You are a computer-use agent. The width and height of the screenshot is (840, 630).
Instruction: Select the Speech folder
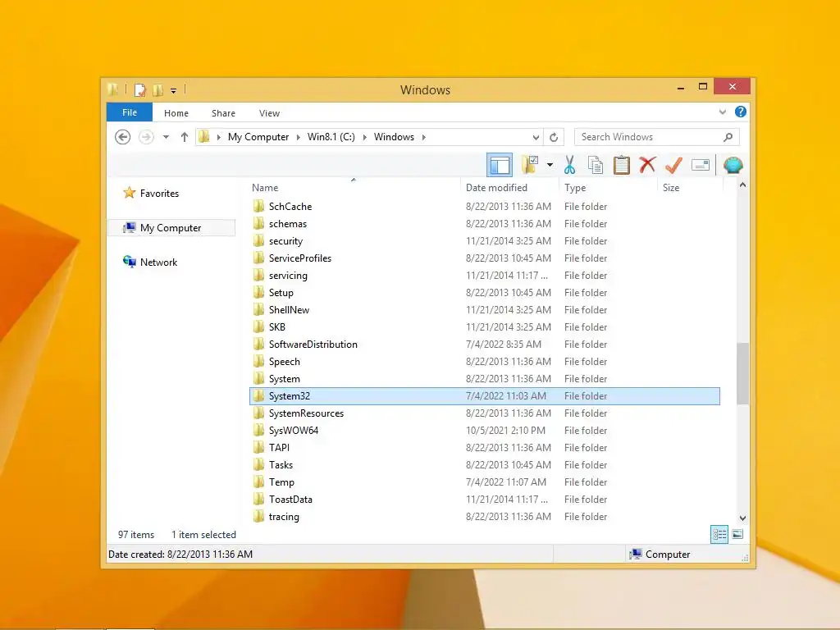(485, 362)
